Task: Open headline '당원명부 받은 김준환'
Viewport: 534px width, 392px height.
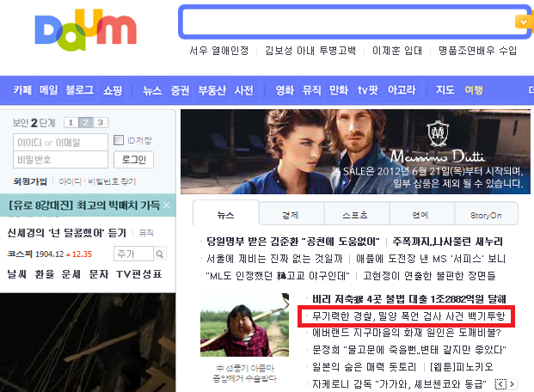Action: tap(293, 242)
